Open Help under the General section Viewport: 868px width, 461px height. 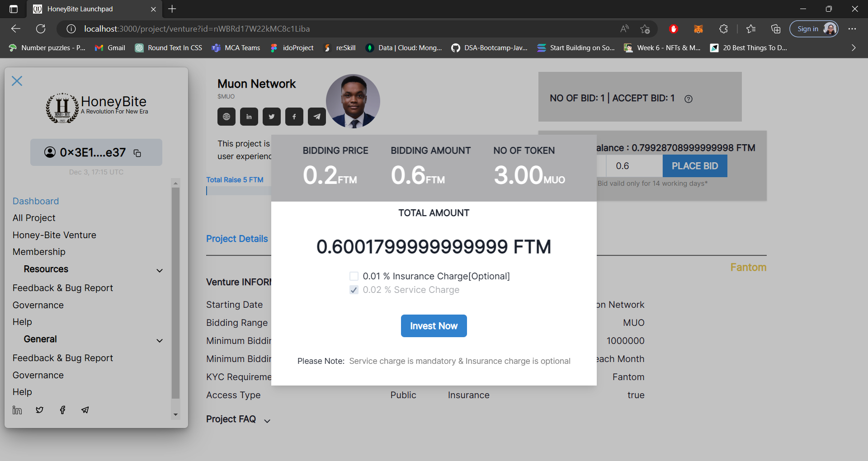(22, 392)
